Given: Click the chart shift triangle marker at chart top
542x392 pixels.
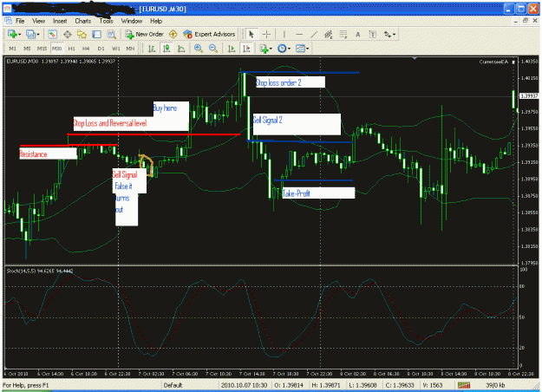Looking at the screenshot, I should (415, 58).
